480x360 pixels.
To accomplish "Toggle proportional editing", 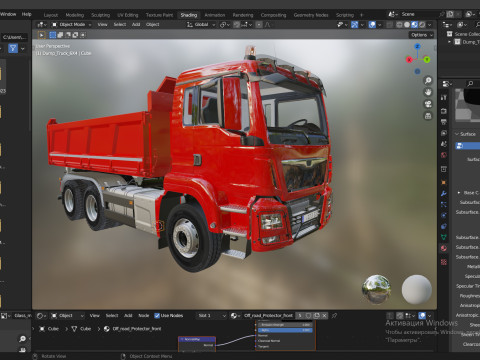I will click(259, 25).
